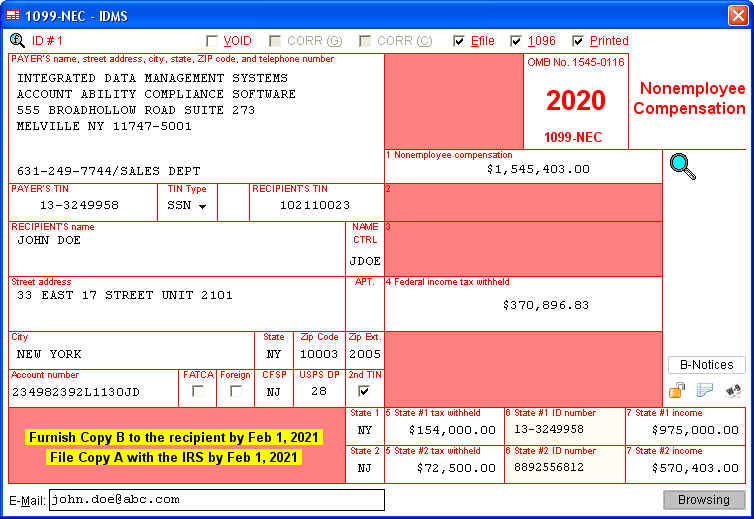The width and height of the screenshot is (754, 519).
Task: Click the large blue magnifying glass icon
Action: [683, 167]
